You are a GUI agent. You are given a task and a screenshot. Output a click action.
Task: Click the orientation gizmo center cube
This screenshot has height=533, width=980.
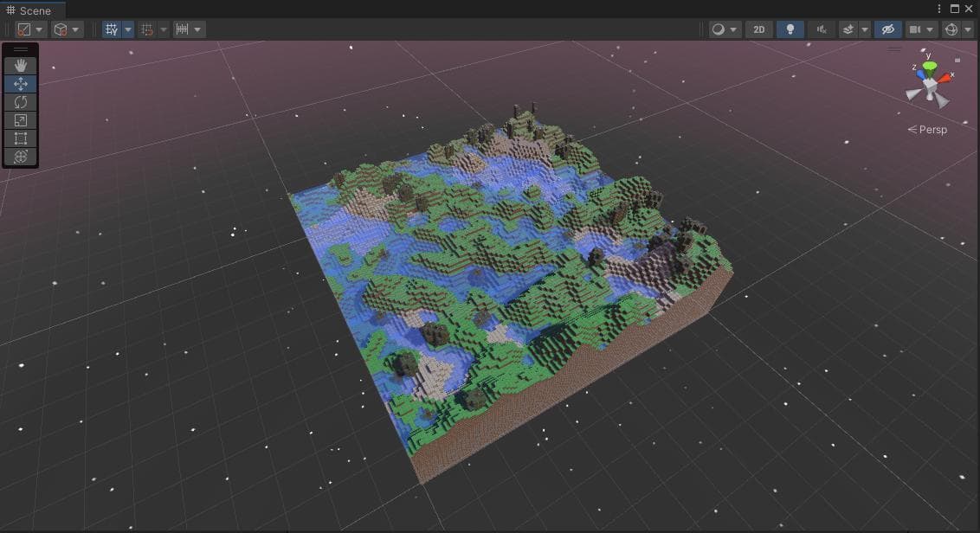pyautogui.click(x=930, y=84)
